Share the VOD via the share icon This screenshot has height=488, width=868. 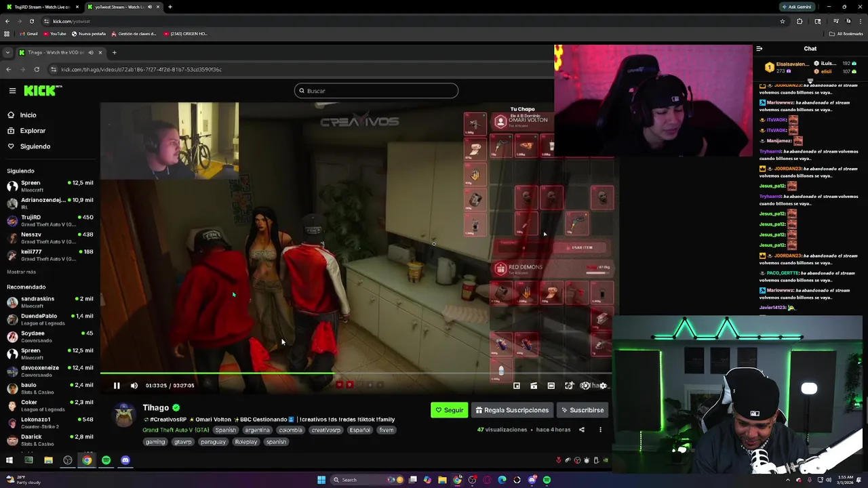point(581,430)
